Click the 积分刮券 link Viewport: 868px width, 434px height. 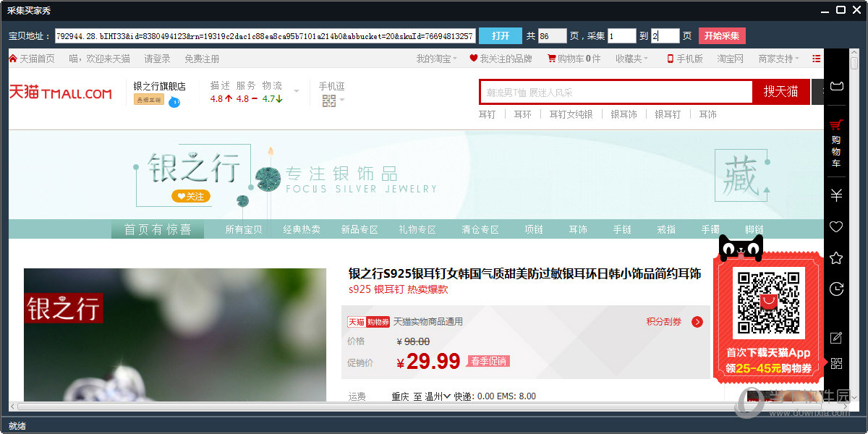coord(664,322)
